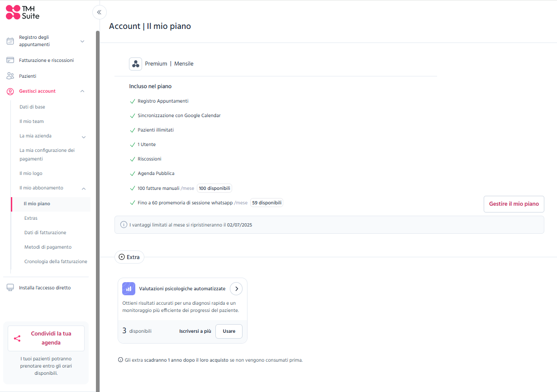Expand the Registro degli appuntamenti menu chevron

82,41
